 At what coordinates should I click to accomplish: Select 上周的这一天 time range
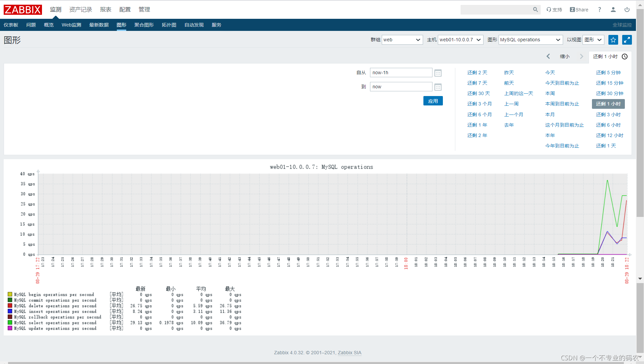(x=518, y=93)
